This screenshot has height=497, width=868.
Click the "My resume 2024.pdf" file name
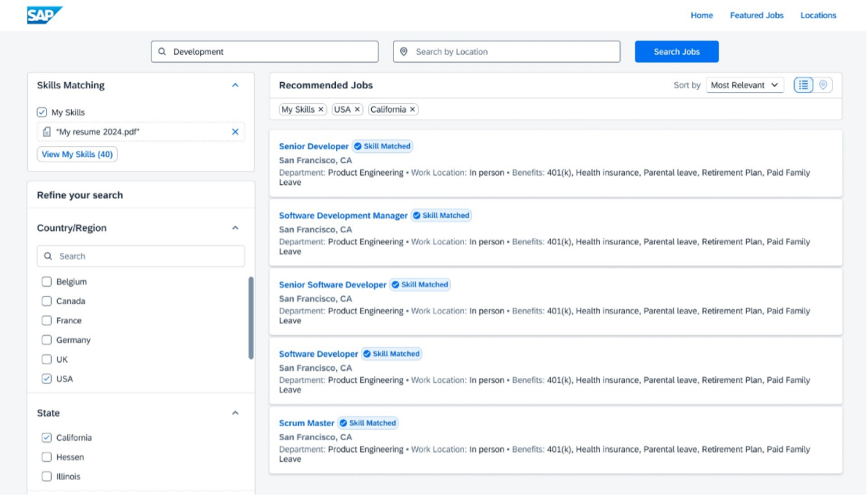point(98,132)
